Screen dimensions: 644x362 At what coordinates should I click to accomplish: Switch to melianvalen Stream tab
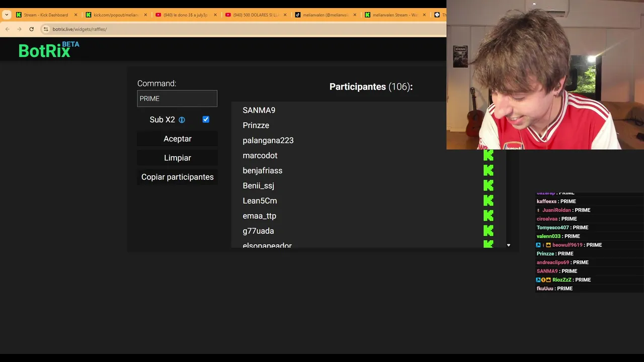(395, 15)
